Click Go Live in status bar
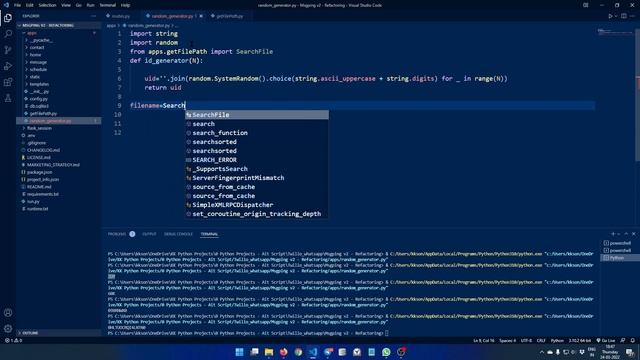Screen dimensions: 640x360 [x=605, y=340]
